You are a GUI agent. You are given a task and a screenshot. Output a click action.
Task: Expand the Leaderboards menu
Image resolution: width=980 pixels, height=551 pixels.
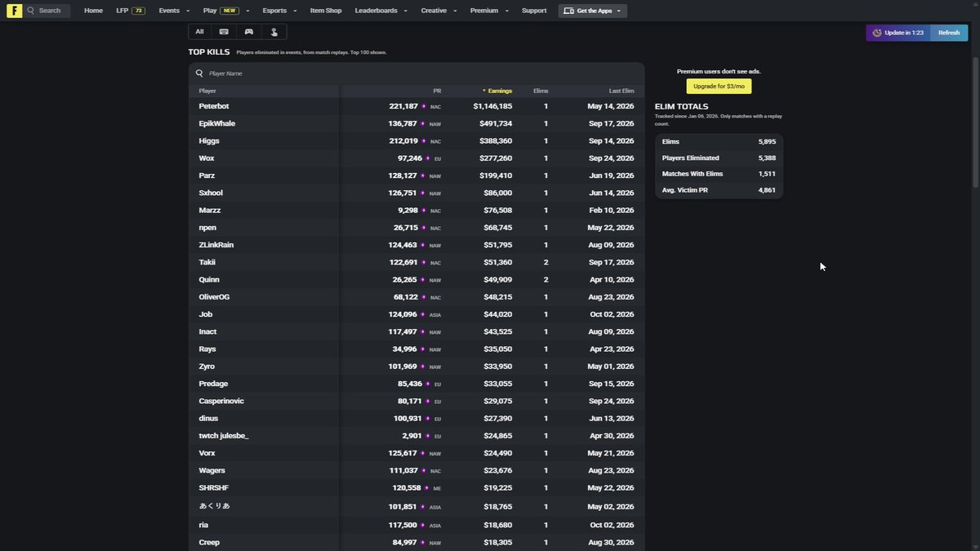tap(381, 11)
